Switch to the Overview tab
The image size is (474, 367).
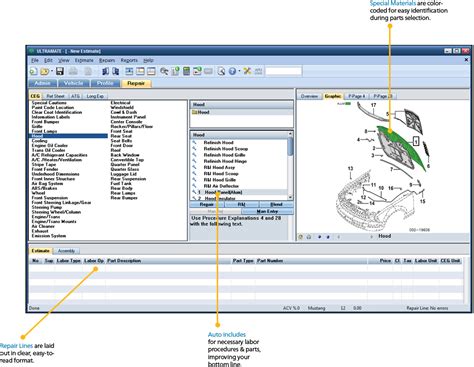(309, 96)
